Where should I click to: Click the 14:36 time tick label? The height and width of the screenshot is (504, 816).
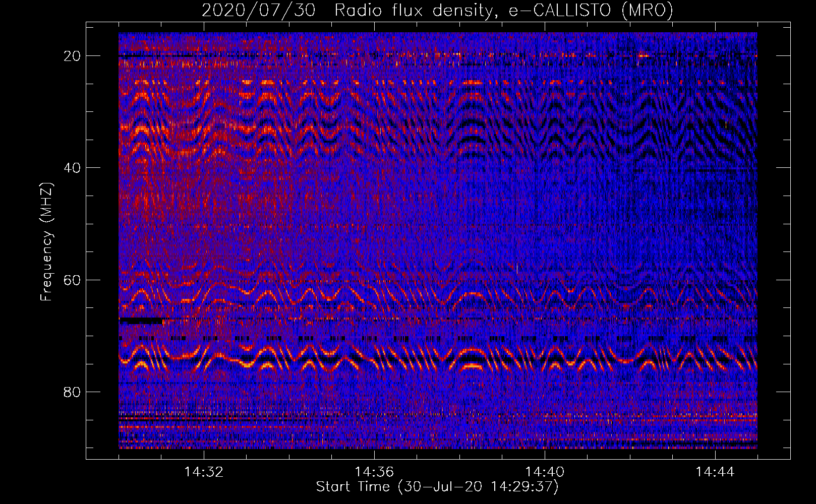point(374,472)
